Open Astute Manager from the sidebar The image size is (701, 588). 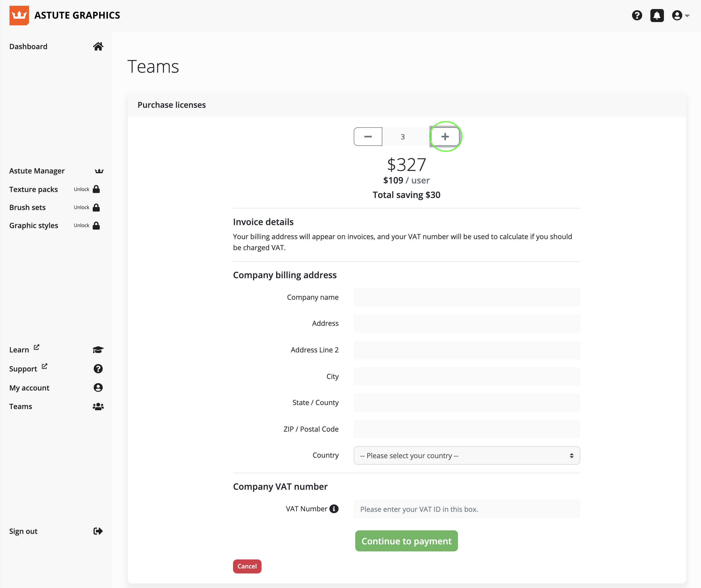tap(37, 171)
